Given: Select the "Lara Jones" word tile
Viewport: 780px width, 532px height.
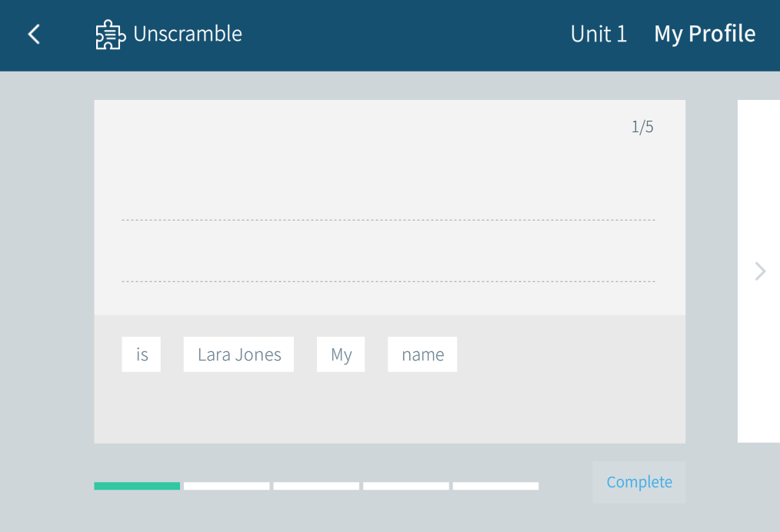Looking at the screenshot, I should coord(238,354).
